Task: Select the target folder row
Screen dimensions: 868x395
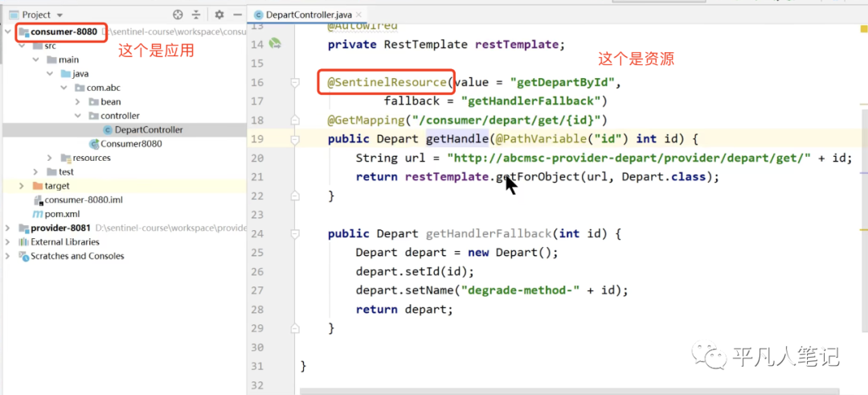Action: point(125,186)
